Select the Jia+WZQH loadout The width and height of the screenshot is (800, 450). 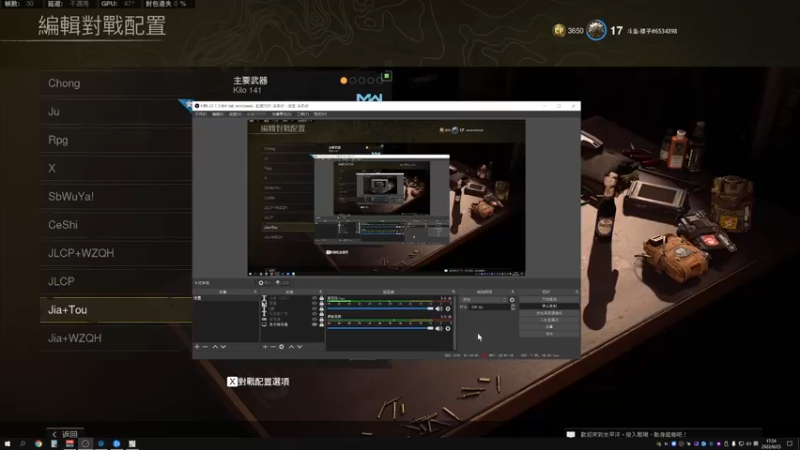(x=116, y=338)
